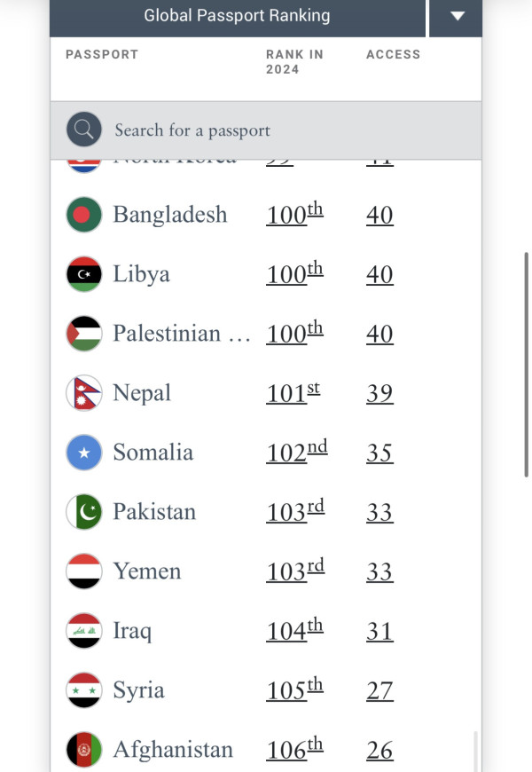Click the Bangladesh flag icon

pyautogui.click(x=84, y=215)
